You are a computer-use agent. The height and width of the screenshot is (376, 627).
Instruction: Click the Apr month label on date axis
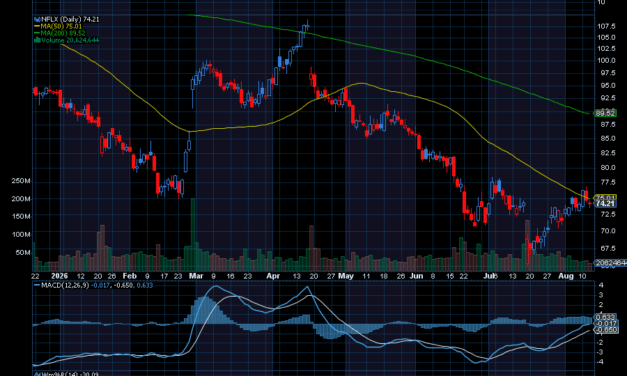click(273, 276)
